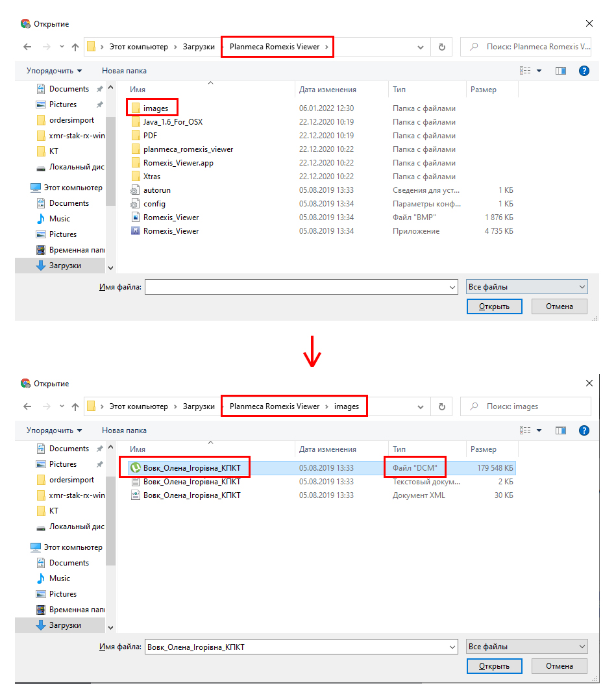This screenshot has width=616, height=696.
Task: Open recent locations chevron in the upper dialog
Action: (x=62, y=47)
